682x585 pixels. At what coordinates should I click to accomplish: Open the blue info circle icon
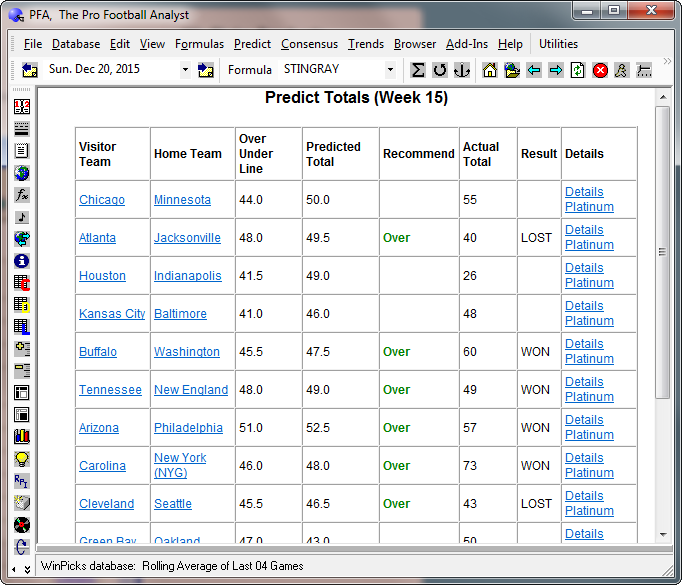click(x=22, y=261)
